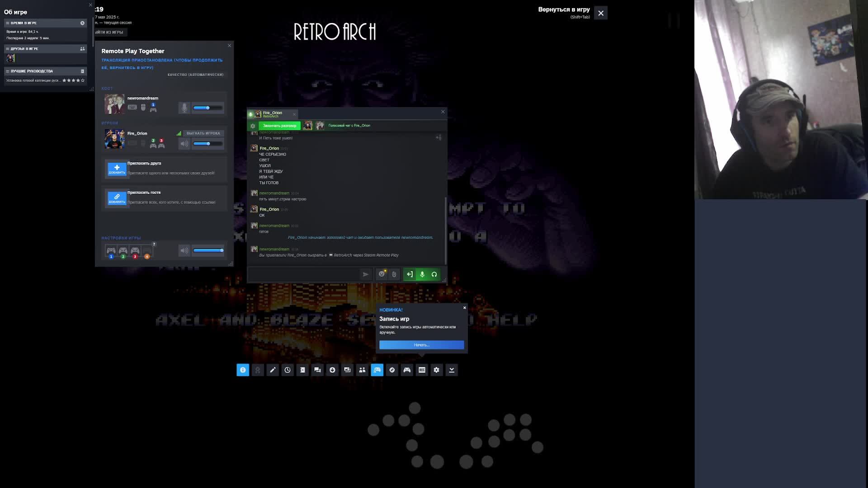Open the screenshots icon in overlay toolbar
This screenshot has height=488, width=868.
tap(347, 370)
